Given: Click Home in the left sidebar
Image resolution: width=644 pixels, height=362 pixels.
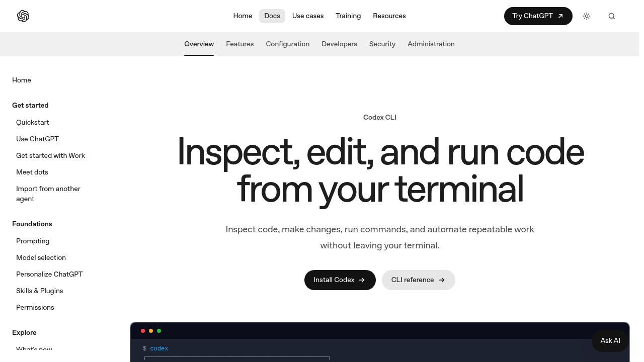Looking at the screenshot, I should 22,80.
